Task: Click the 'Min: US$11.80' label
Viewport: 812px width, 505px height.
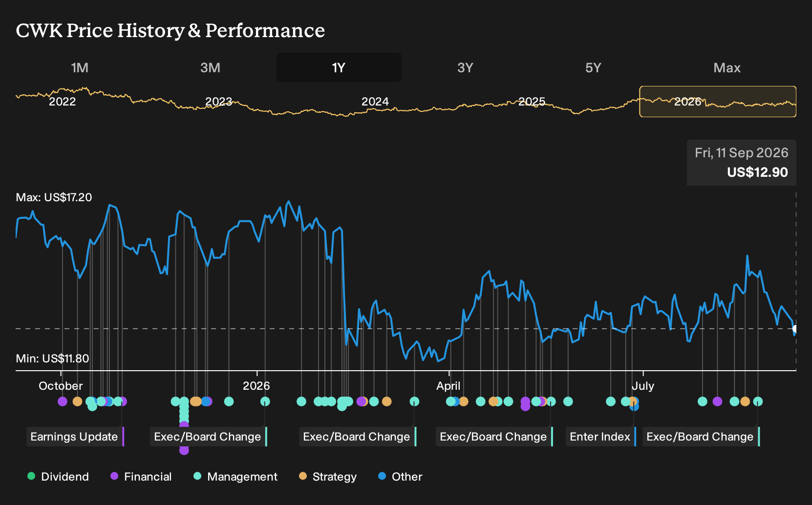Action: tap(52, 358)
